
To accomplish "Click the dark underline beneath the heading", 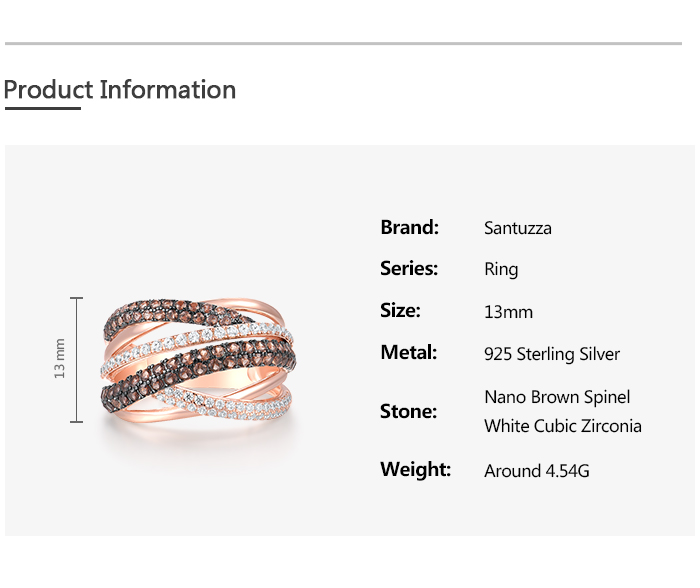I will tap(42, 108).
